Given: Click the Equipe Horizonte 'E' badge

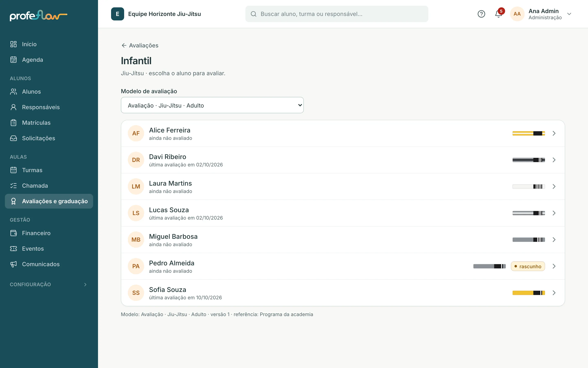Looking at the screenshot, I should tap(118, 14).
